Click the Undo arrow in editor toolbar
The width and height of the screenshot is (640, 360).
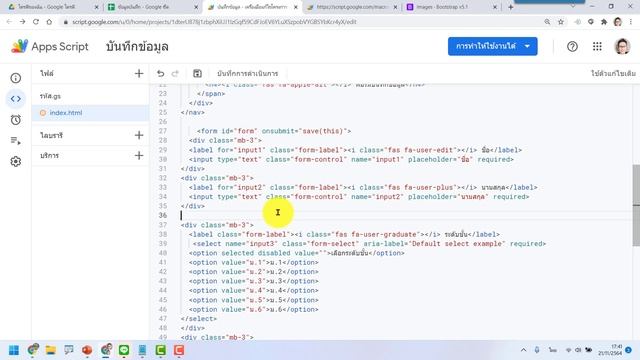pos(160,73)
